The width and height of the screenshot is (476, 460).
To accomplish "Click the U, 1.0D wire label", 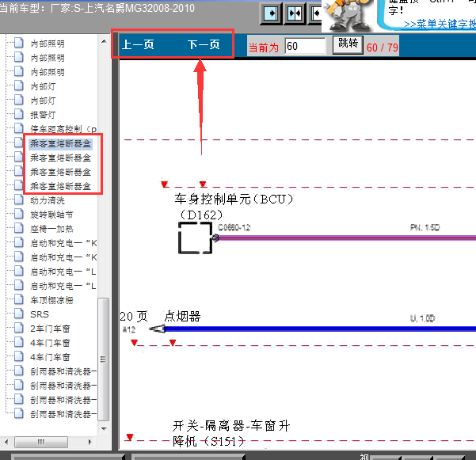I will click(x=422, y=318).
